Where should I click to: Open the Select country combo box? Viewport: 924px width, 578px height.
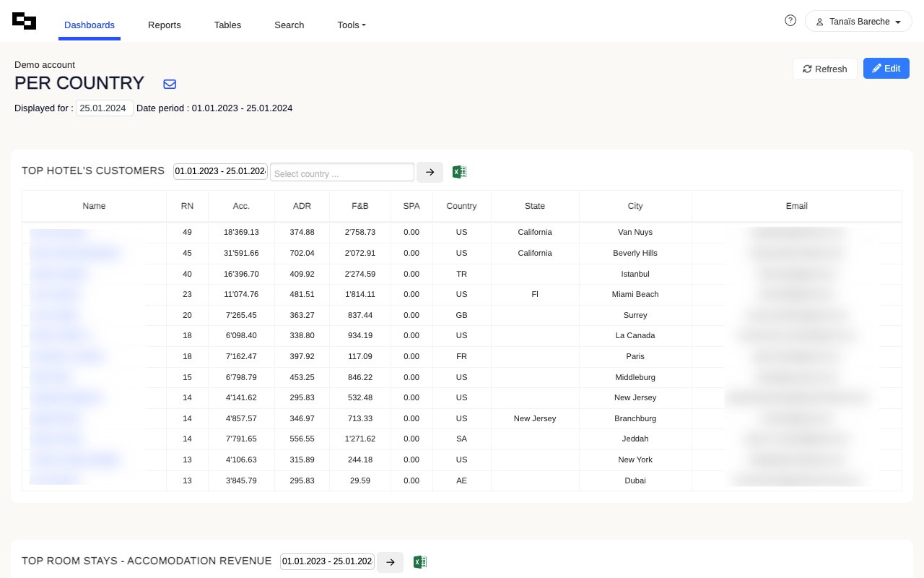click(x=342, y=173)
